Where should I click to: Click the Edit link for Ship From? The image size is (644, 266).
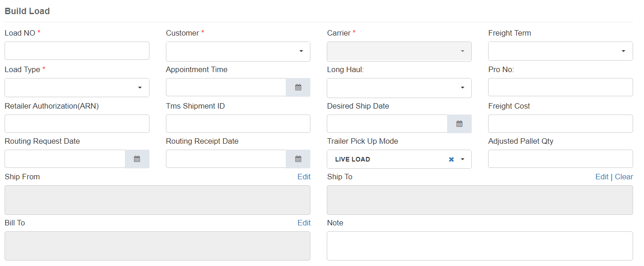tap(304, 177)
